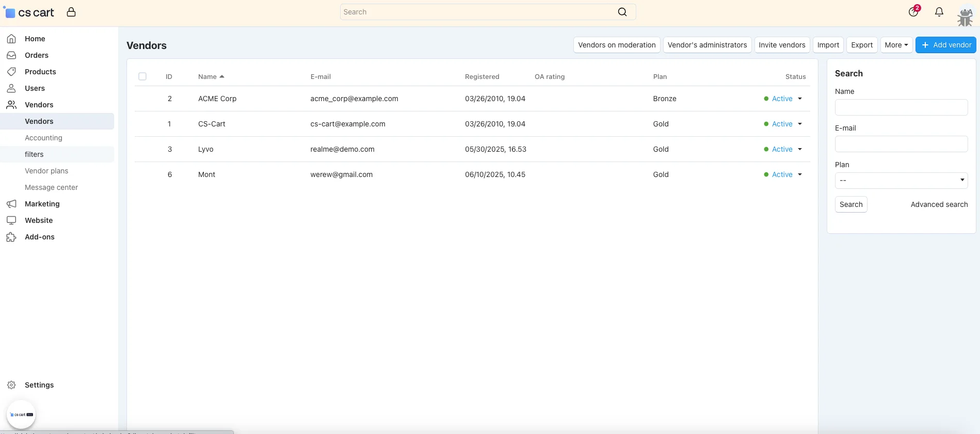This screenshot has height=434, width=980.
Task: Click the lock icon beside the logo
Action: coord(71,12)
